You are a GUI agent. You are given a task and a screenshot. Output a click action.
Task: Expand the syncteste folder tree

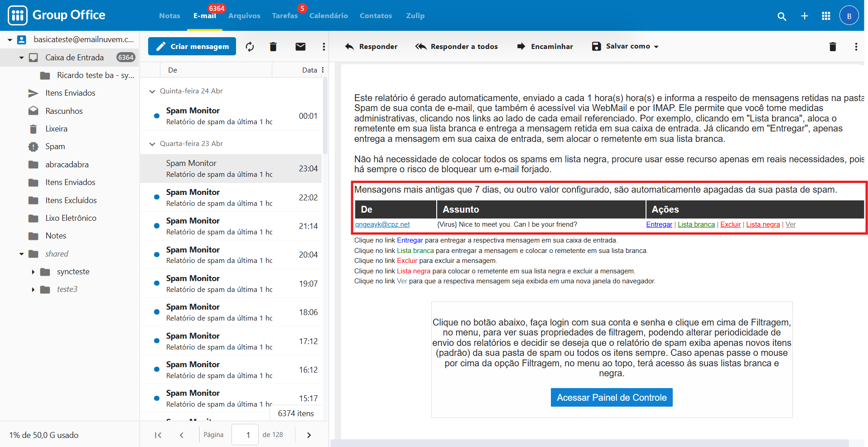pos(33,272)
